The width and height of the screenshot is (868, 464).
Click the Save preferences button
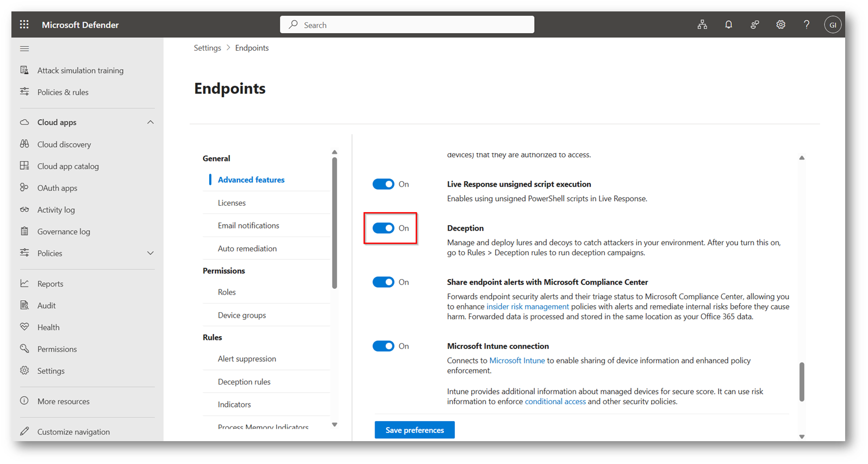pos(415,430)
